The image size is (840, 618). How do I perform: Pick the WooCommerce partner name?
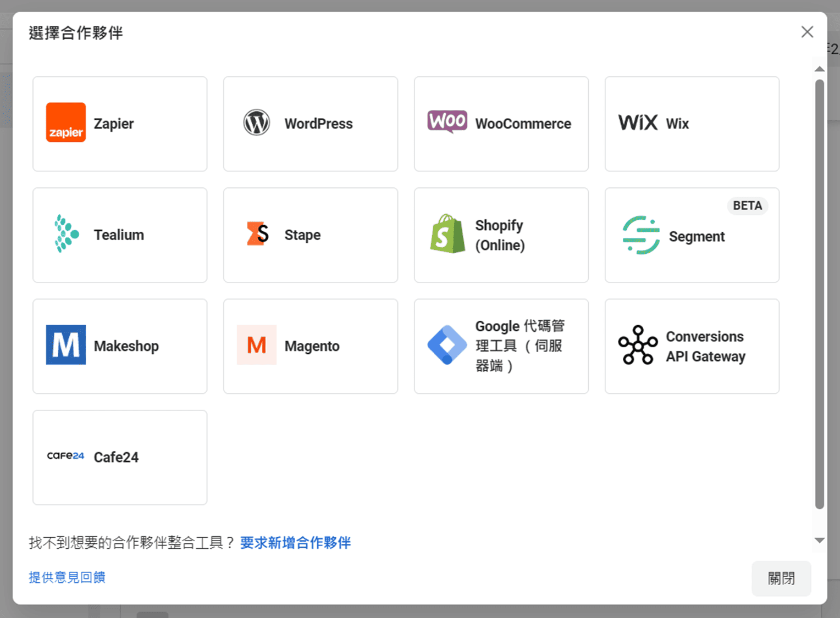pos(523,124)
